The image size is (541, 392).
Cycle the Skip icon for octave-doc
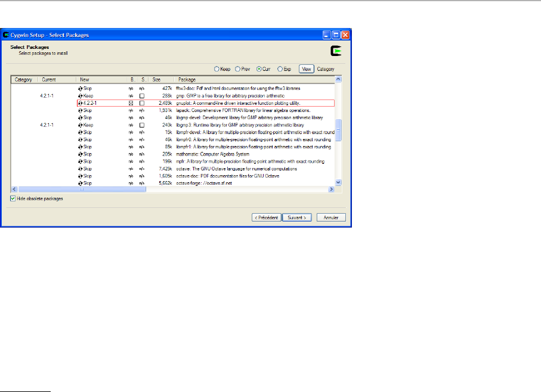[x=80, y=176]
